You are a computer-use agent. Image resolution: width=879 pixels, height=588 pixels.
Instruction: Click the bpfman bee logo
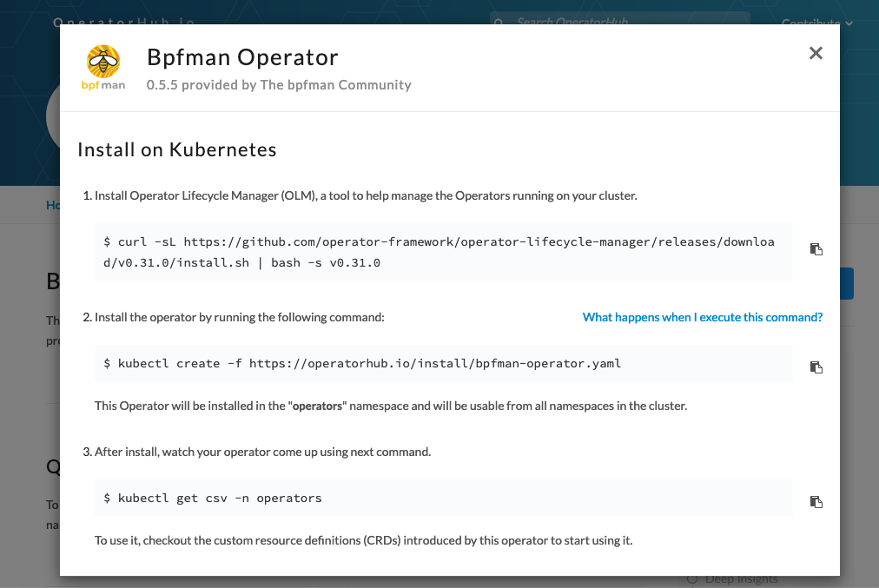(x=105, y=67)
